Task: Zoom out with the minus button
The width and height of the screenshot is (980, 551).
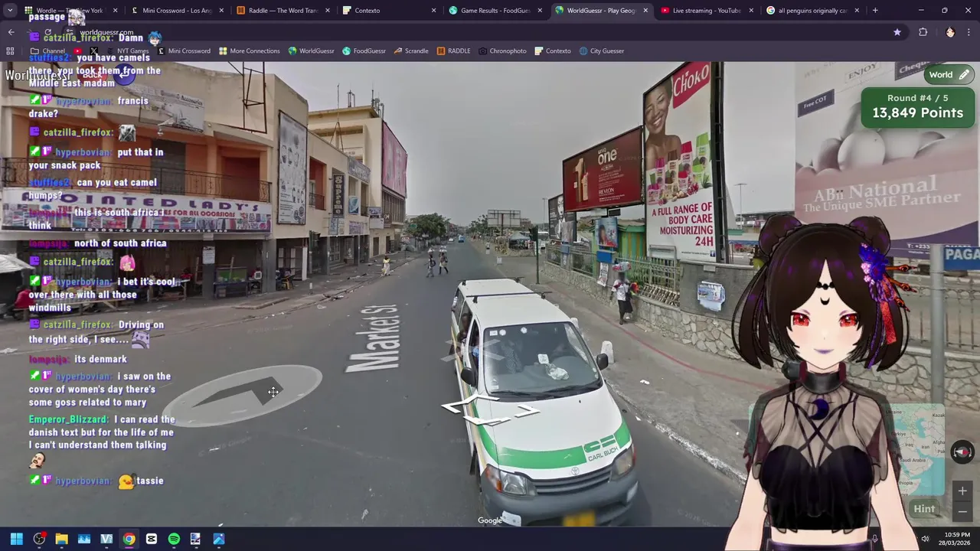Action: [x=962, y=510]
